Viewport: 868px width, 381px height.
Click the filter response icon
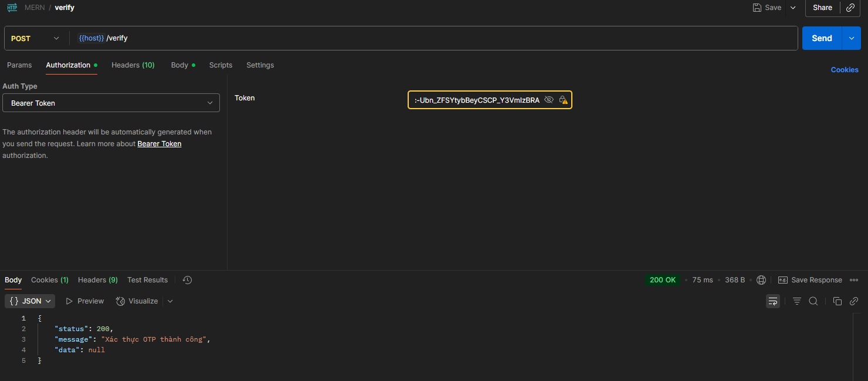pyautogui.click(x=797, y=301)
